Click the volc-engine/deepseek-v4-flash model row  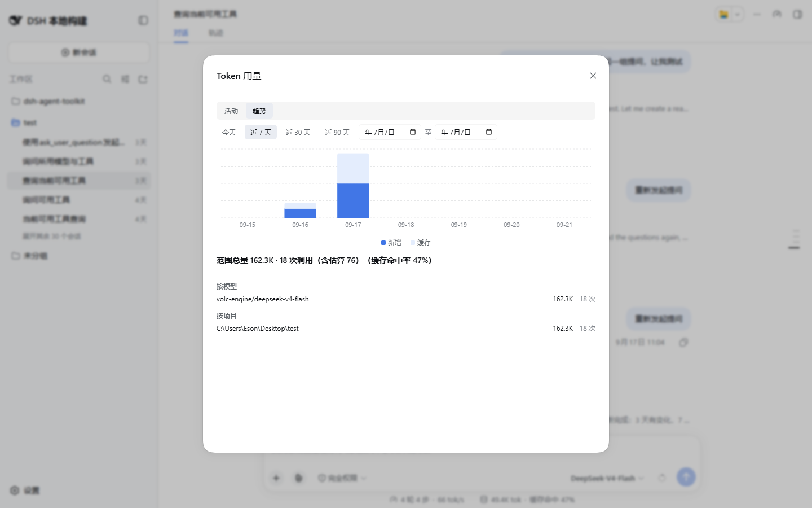[406, 299]
